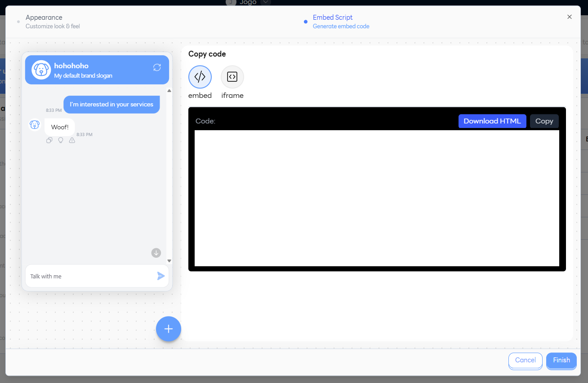This screenshot has height=383, width=588.
Task: Click the Finish button
Action: 561,360
